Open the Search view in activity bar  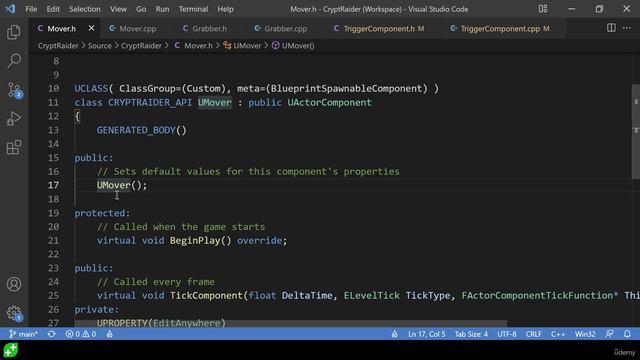14,60
